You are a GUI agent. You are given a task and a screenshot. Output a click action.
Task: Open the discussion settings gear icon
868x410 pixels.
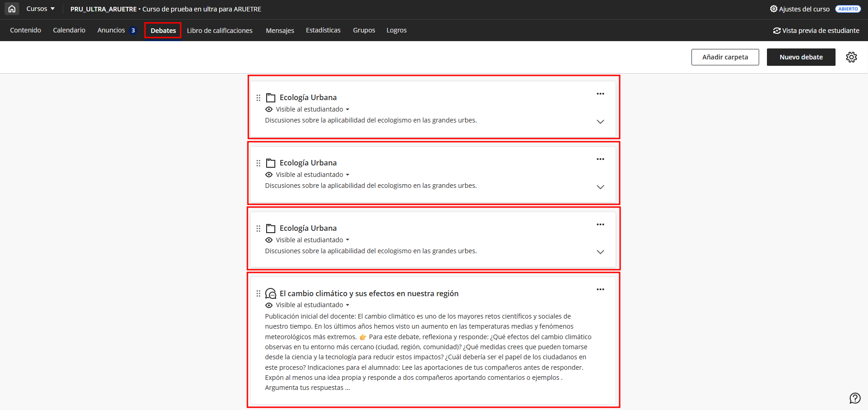tap(851, 57)
